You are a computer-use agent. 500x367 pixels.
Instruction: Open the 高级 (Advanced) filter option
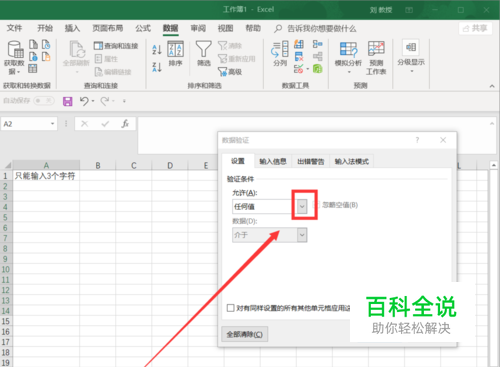[x=230, y=72]
